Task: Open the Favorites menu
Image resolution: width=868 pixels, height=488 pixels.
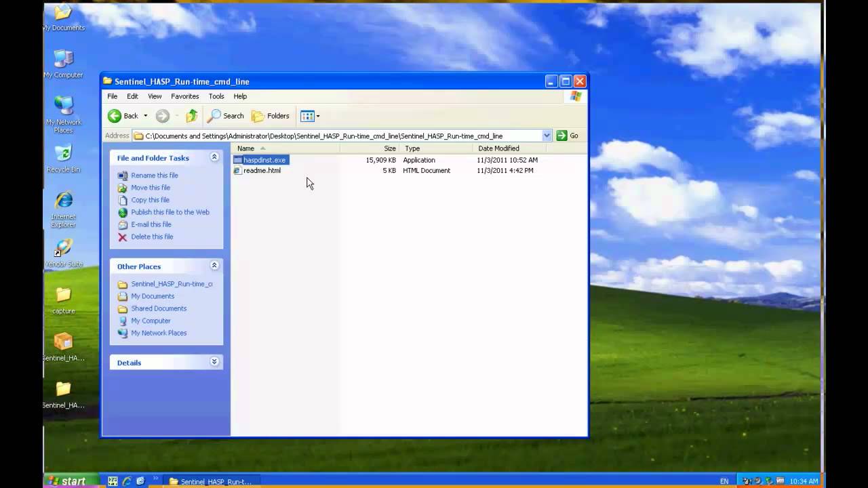Action: [x=184, y=96]
